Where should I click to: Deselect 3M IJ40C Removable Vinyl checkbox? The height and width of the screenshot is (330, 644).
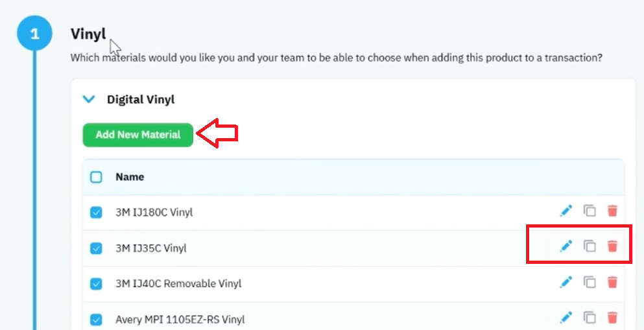coord(96,284)
